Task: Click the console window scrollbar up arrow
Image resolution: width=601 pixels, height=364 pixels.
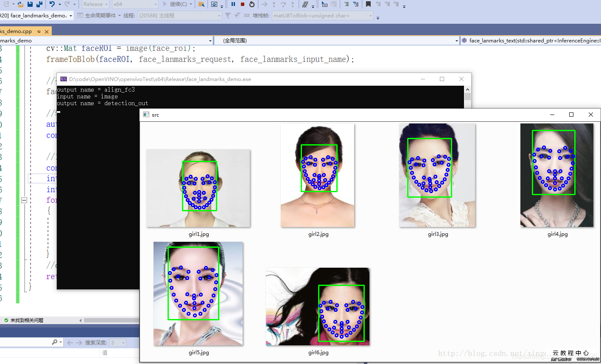Action: coord(467,90)
